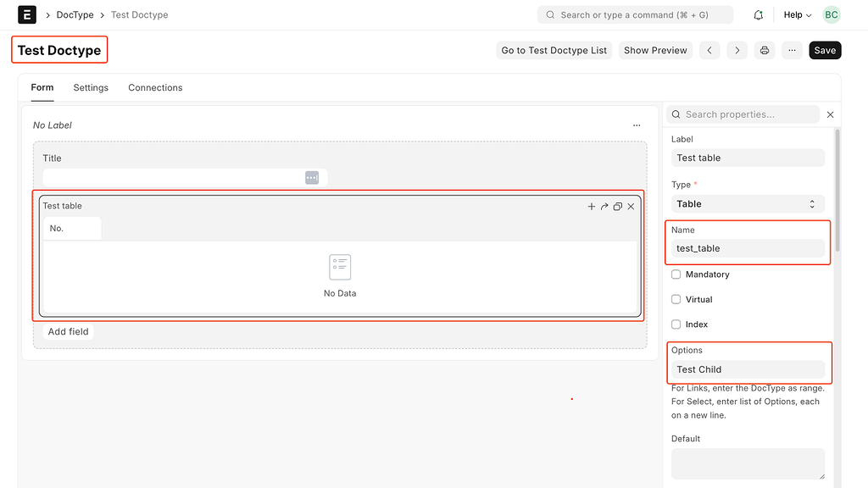Open the Connections tab
The image size is (868, 488).
(155, 87)
